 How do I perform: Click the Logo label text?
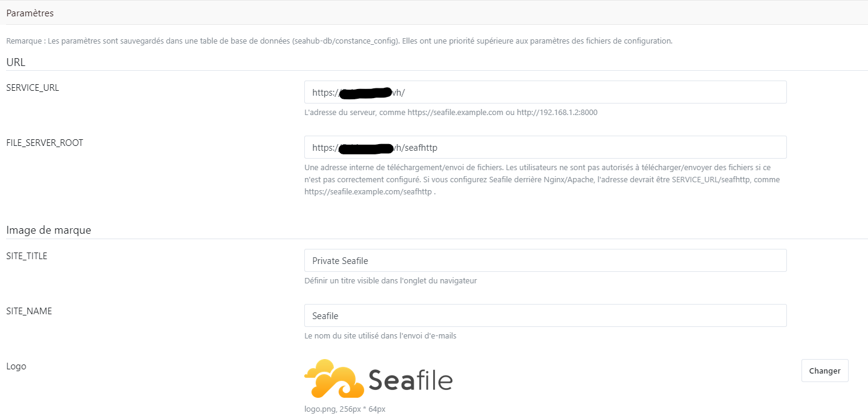pos(16,366)
